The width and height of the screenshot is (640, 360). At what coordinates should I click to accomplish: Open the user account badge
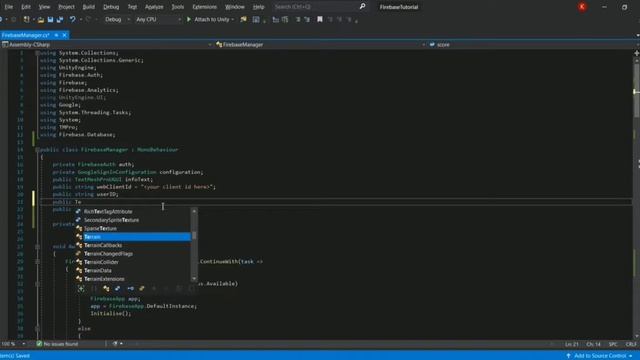coord(582,7)
